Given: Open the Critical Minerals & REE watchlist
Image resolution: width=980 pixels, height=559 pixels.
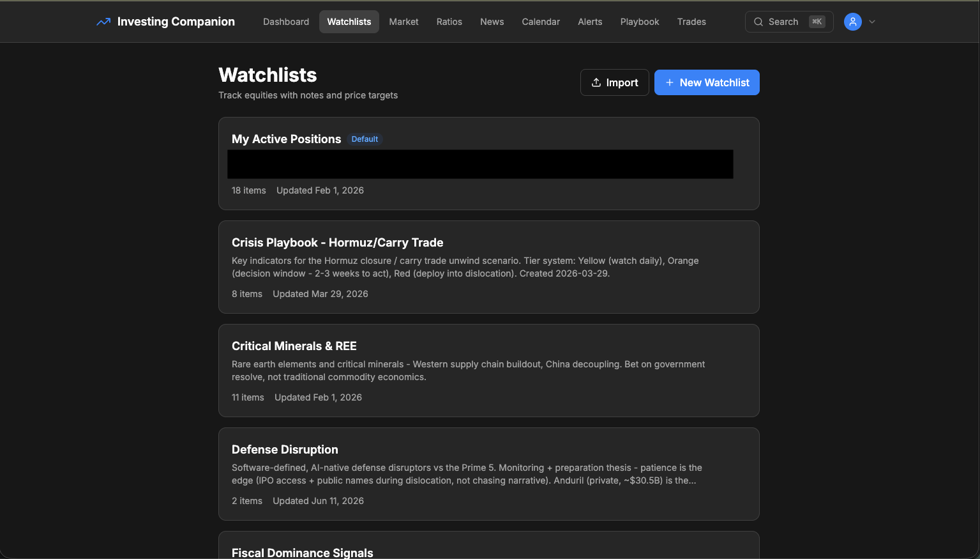Looking at the screenshot, I should (489, 371).
